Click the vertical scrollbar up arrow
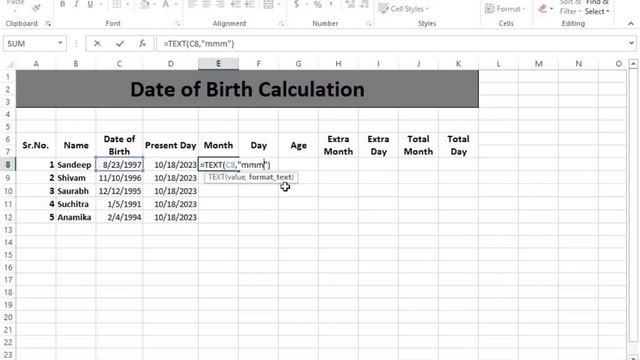The height and width of the screenshot is (360, 640). click(x=633, y=64)
